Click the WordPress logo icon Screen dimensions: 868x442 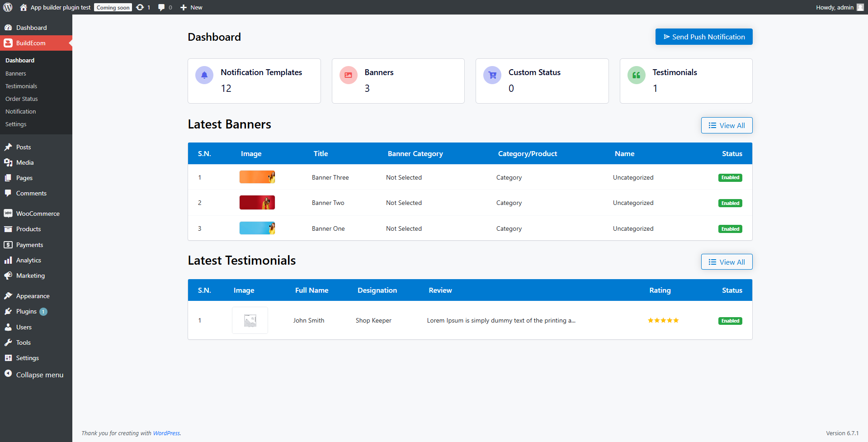(x=8, y=7)
